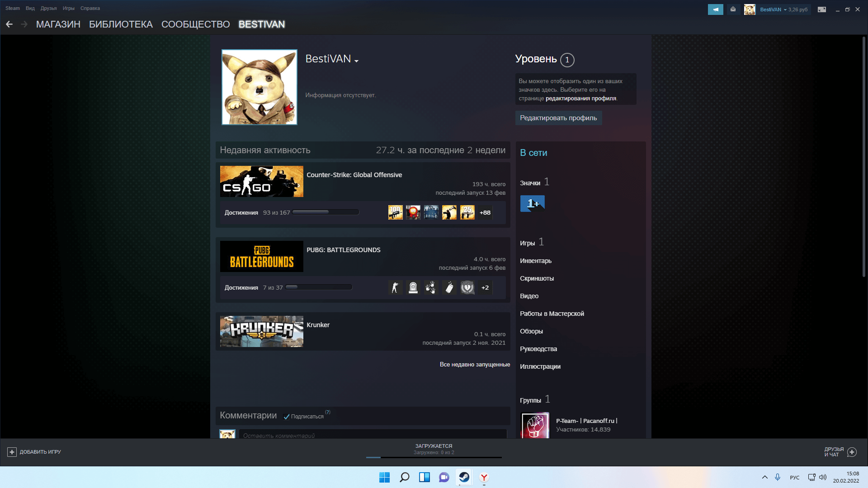Open Windows taskbar search
This screenshot has width=868, height=488.
coord(405,477)
